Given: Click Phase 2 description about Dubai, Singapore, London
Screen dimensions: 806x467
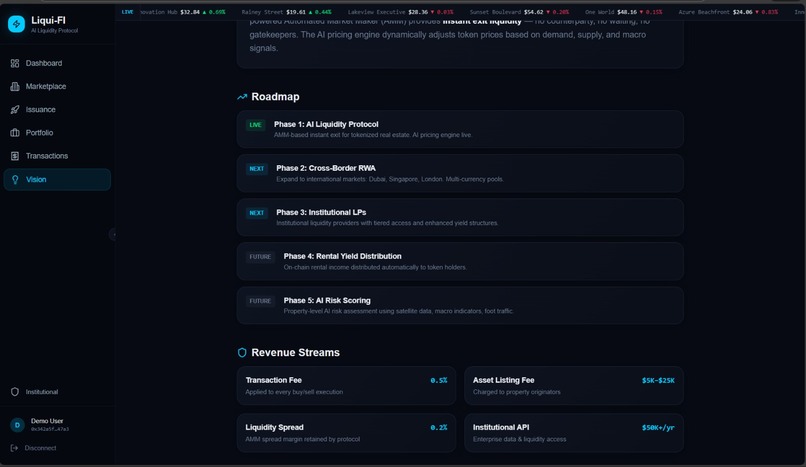Looking at the screenshot, I should point(390,179).
